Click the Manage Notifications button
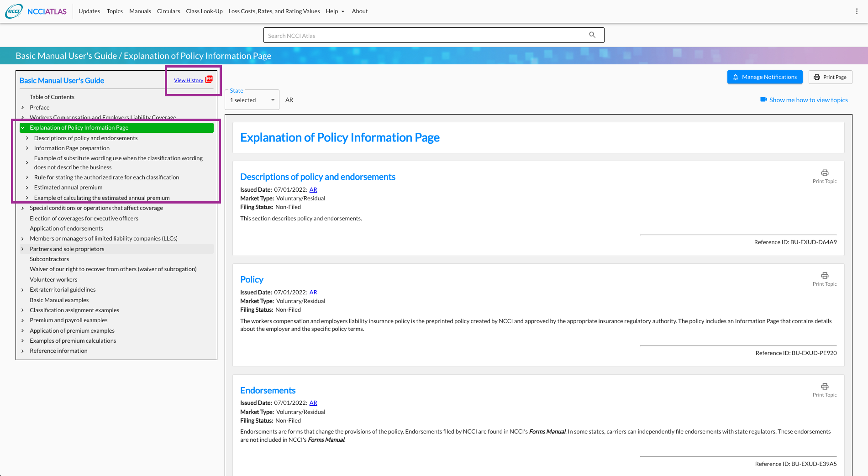Image resolution: width=868 pixels, height=476 pixels. pos(765,77)
